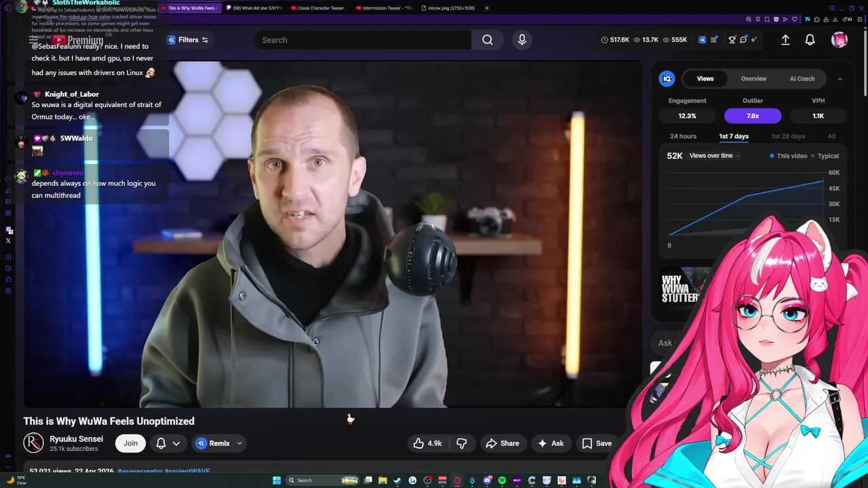This screenshot has width=868, height=488.
Task: Open the Ryuuku Sensei channel link
Action: click(76, 439)
